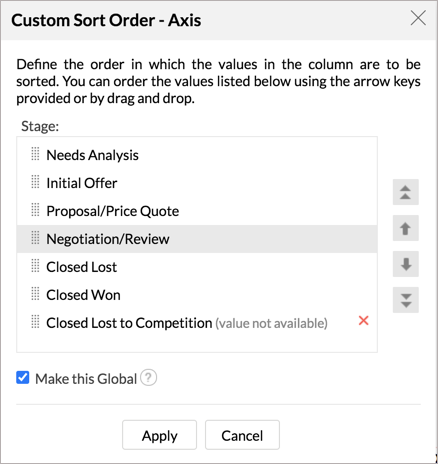This screenshot has width=438, height=464.
Task: Select the Needs Analysis list item
Action: click(197, 155)
